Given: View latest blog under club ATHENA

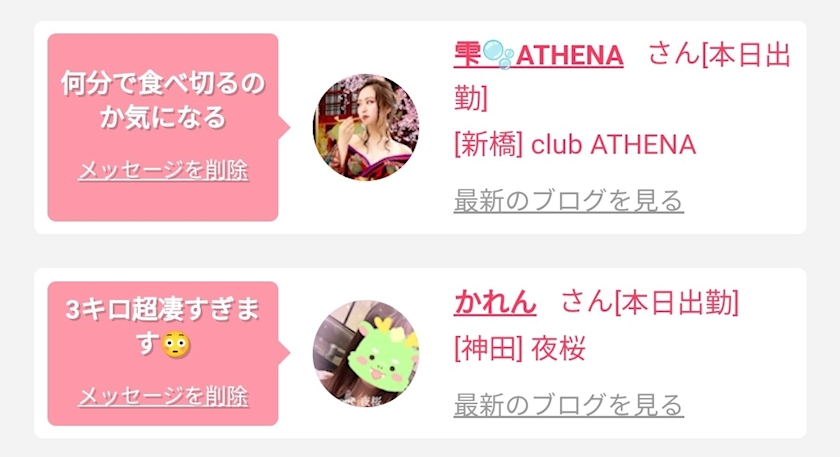Looking at the screenshot, I should coord(568,201).
